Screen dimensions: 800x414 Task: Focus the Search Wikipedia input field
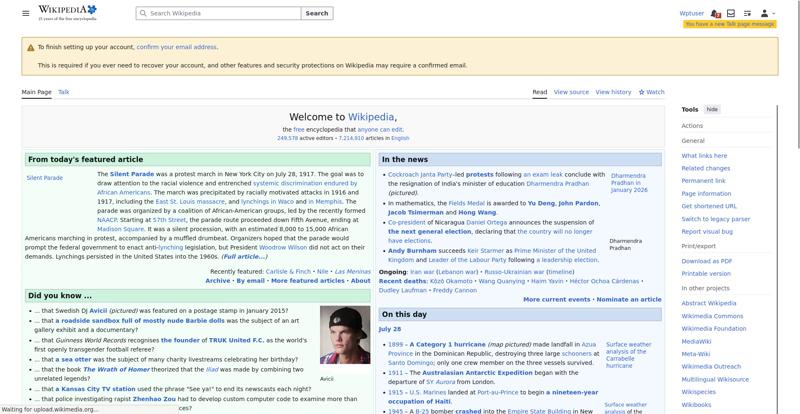coord(218,13)
